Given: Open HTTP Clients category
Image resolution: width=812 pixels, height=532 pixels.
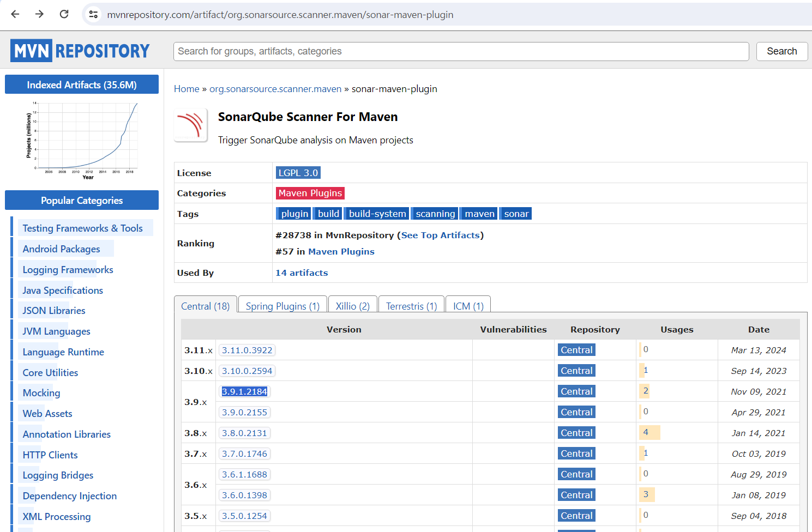Looking at the screenshot, I should click(50, 455).
